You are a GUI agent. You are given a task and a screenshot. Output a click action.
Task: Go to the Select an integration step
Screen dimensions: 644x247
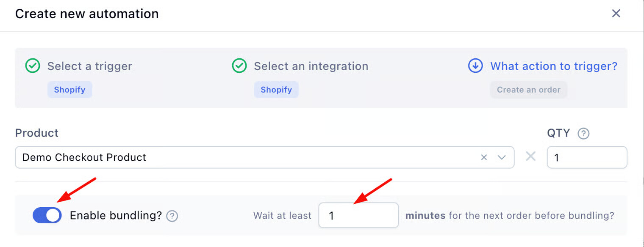point(311,66)
